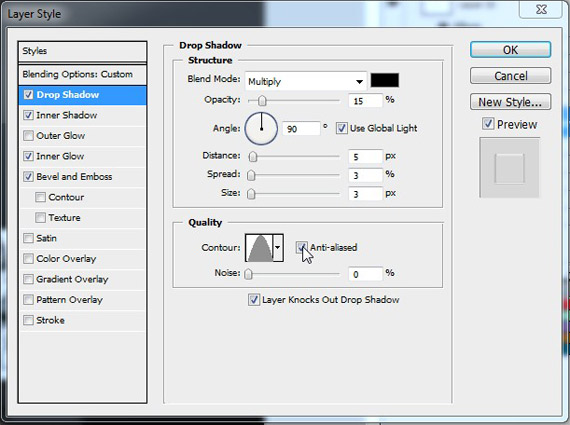This screenshot has height=425, width=570.
Task: Click the Distance value input field
Action: pos(365,157)
